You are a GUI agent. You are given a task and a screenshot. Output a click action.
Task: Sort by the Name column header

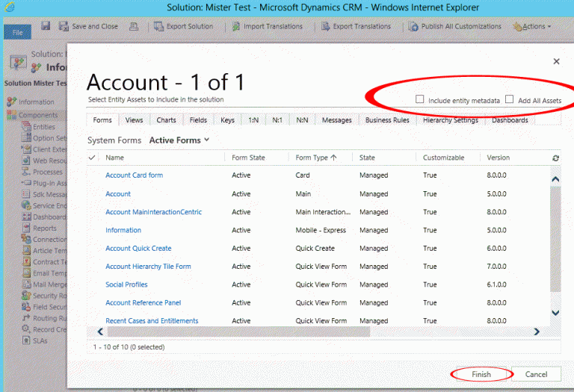coord(114,158)
